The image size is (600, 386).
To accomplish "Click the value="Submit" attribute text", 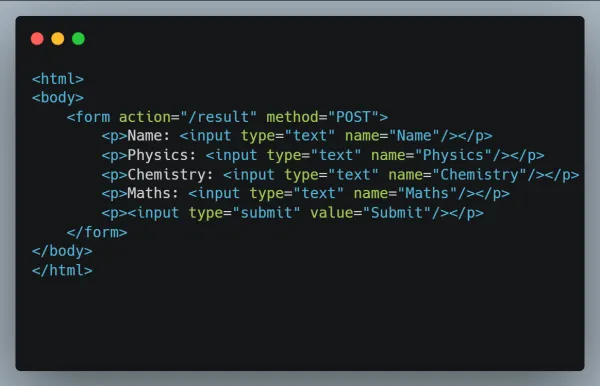I will coord(370,213).
